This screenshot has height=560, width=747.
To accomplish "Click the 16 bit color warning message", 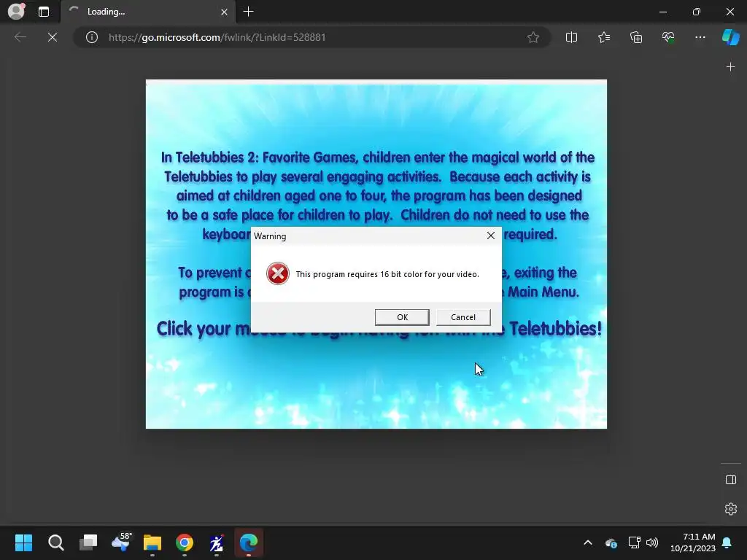I will [x=387, y=274].
